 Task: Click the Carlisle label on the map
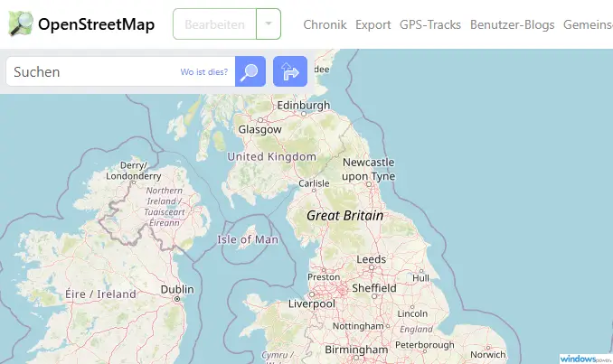pos(314,183)
